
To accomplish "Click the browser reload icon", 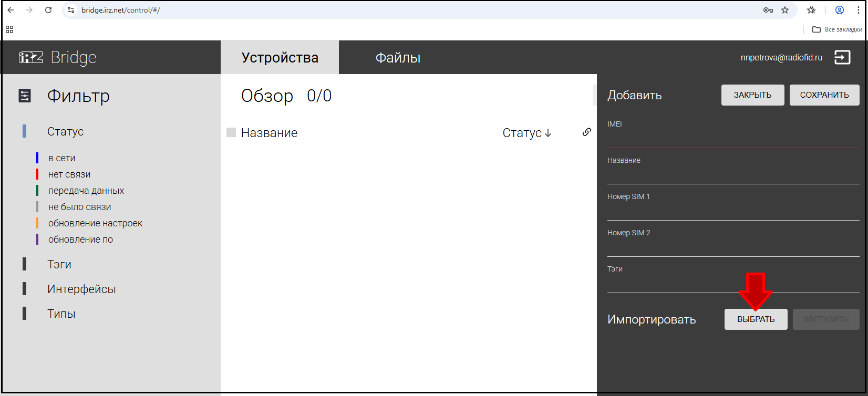I will coord(48,10).
